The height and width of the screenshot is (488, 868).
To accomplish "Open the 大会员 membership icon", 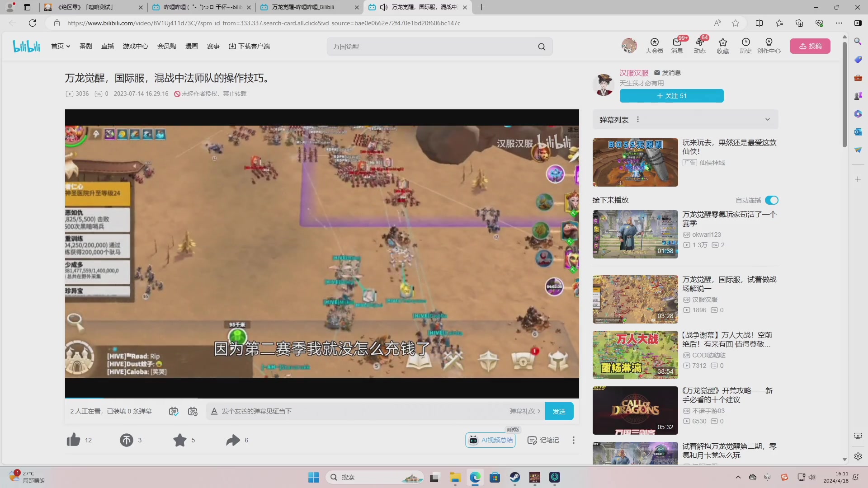I will [654, 46].
